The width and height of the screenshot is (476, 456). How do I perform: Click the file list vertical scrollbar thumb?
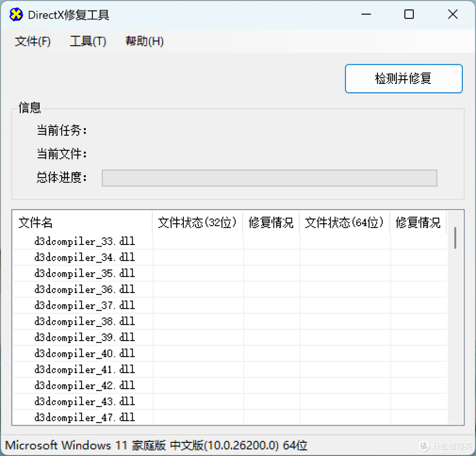455,238
